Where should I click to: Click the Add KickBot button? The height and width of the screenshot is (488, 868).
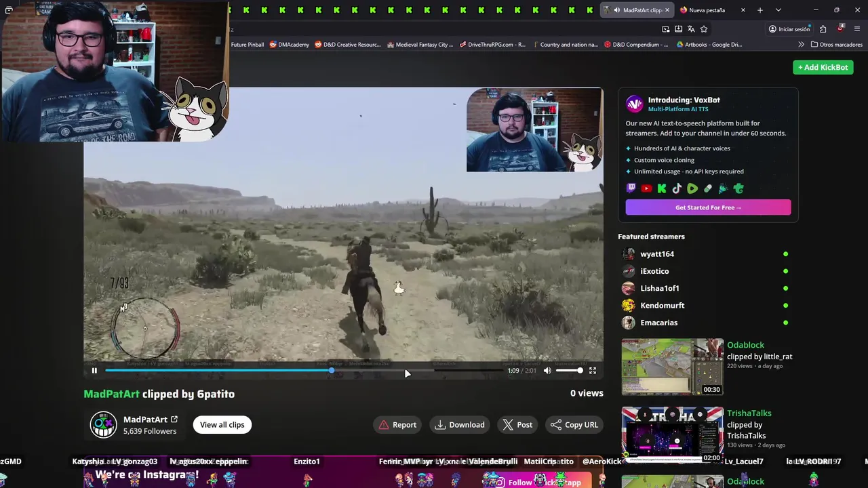coord(823,67)
